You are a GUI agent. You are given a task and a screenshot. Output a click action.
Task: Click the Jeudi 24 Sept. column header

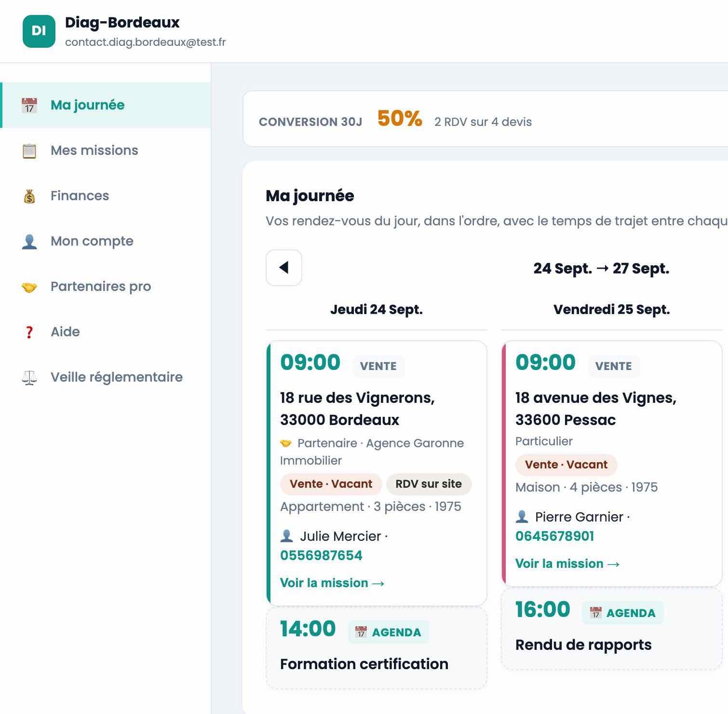tap(377, 309)
